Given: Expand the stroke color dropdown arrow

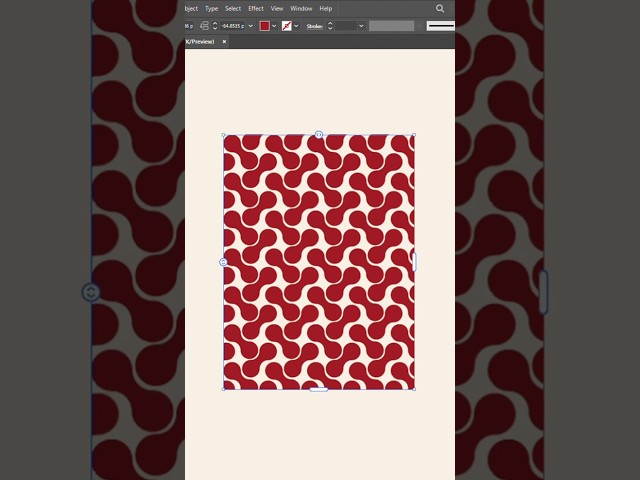Looking at the screenshot, I should coord(296,26).
